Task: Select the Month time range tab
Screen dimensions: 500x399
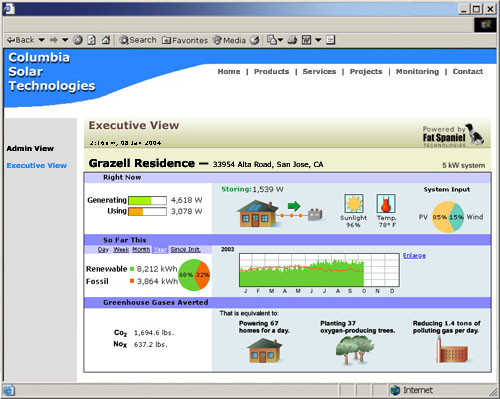Action: (x=141, y=250)
